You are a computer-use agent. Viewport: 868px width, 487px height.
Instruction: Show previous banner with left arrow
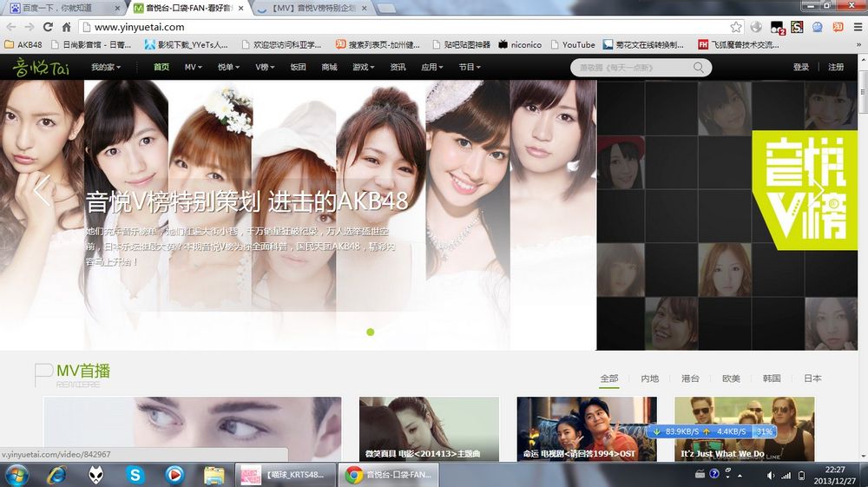tap(42, 190)
